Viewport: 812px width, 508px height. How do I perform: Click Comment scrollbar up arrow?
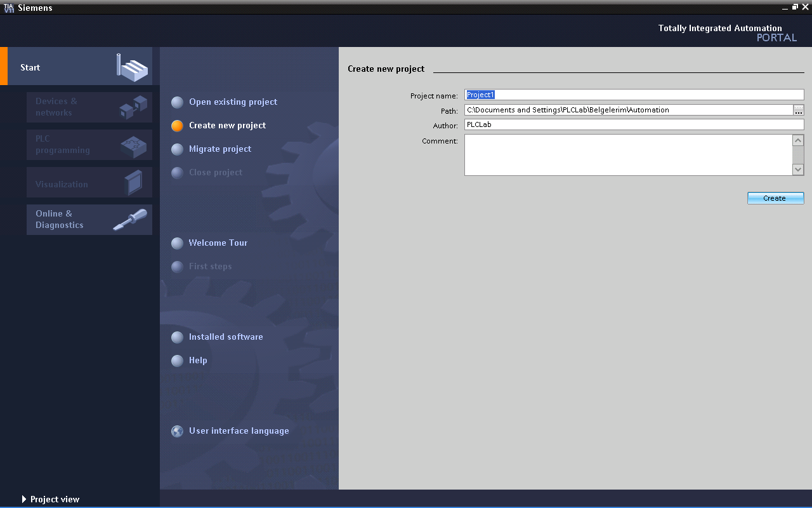tap(798, 140)
